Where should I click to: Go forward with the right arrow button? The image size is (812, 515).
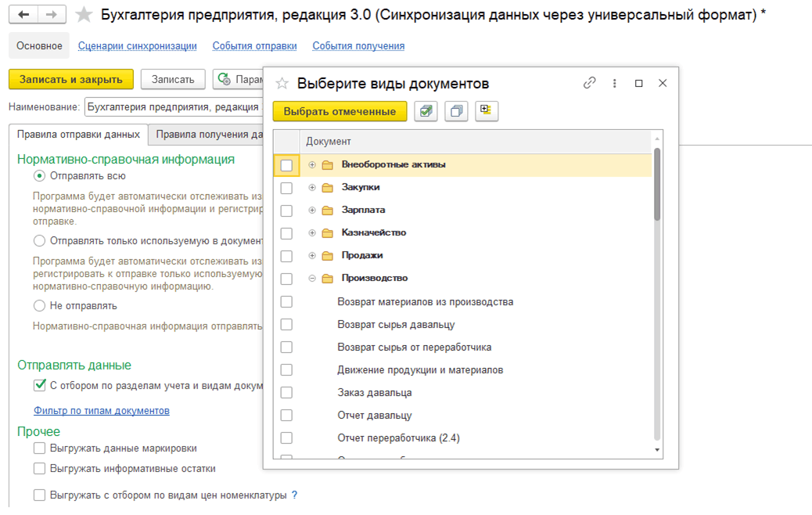(52, 15)
